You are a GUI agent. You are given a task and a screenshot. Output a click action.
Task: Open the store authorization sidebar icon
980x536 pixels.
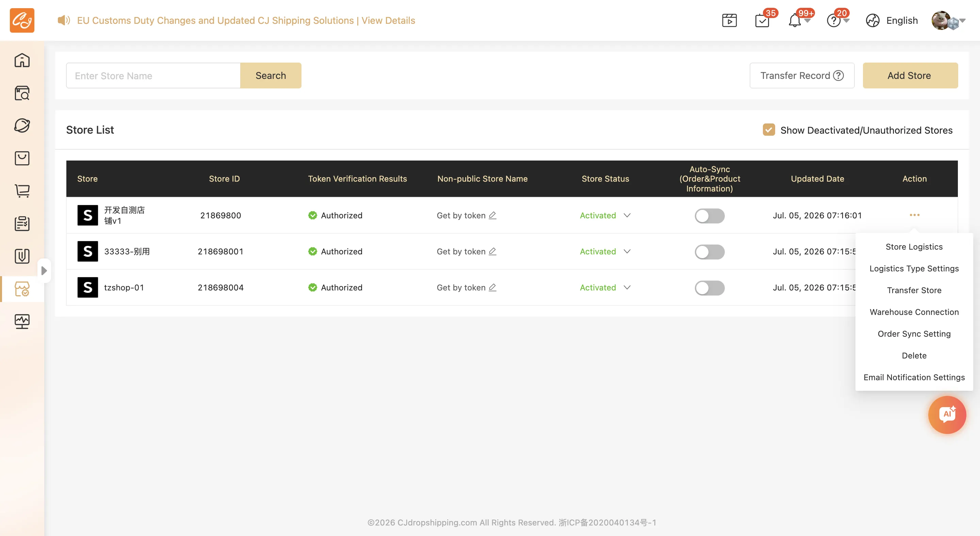22,289
